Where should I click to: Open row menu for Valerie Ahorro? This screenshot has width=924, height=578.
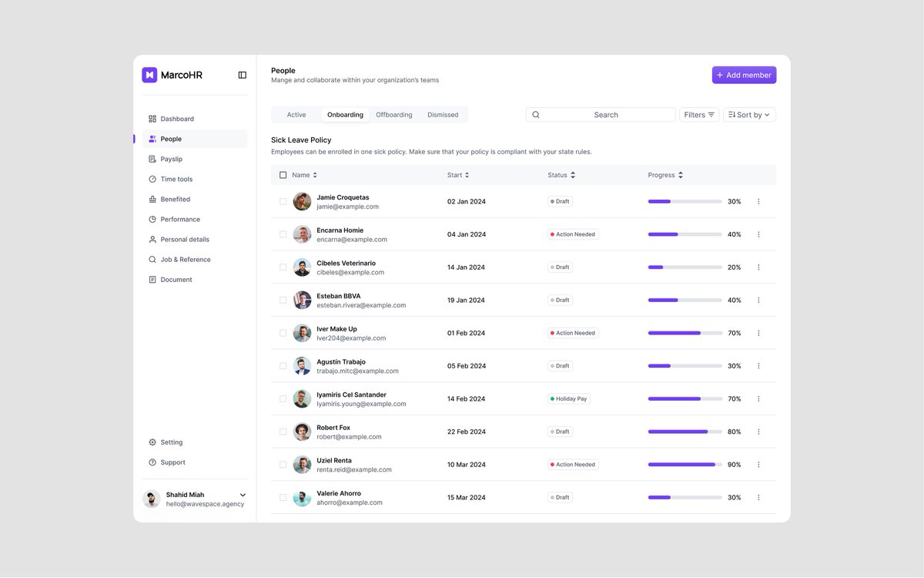(x=758, y=497)
